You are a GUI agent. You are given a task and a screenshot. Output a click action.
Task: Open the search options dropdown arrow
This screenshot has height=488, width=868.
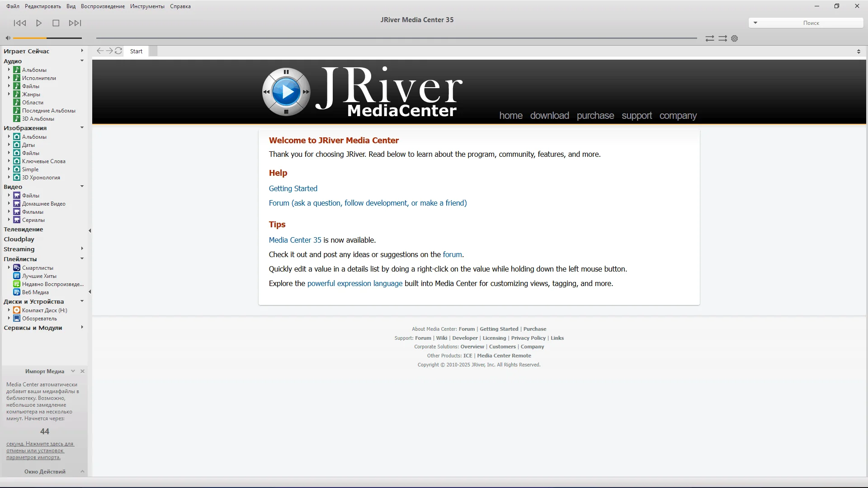point(755,23)
